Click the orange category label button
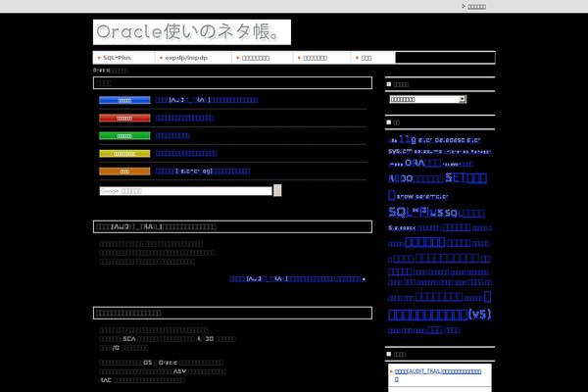588x392 pixels. (124, 171)
